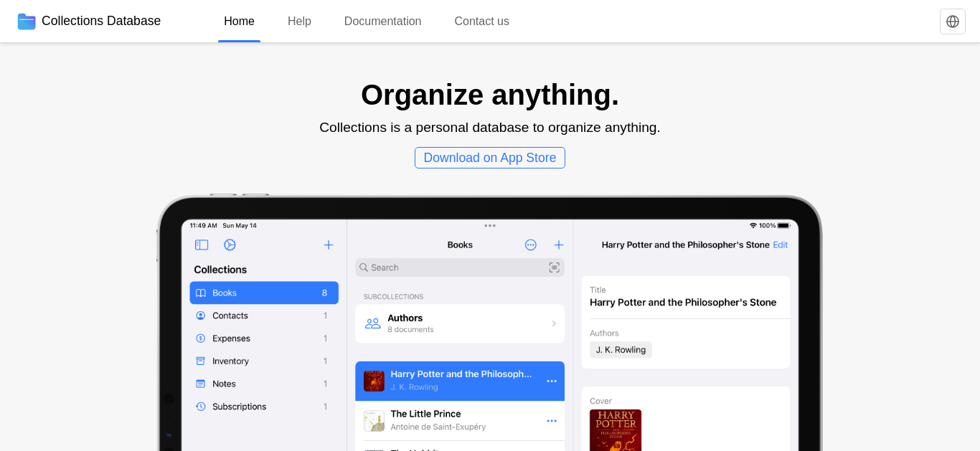Click the J. K. Rowling author tag
Image resolution: width=980 pixels, height=451 pixels.
click(x=621, y=350)
